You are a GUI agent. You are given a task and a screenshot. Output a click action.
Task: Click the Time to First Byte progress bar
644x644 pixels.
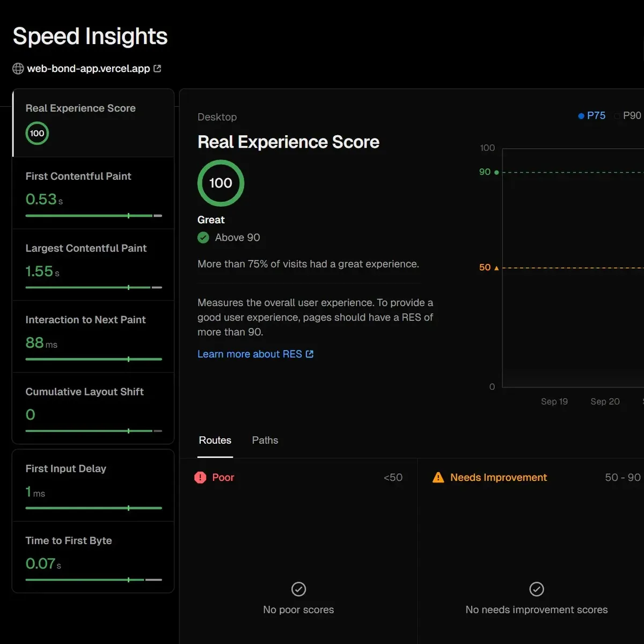(x=94, y=580)
